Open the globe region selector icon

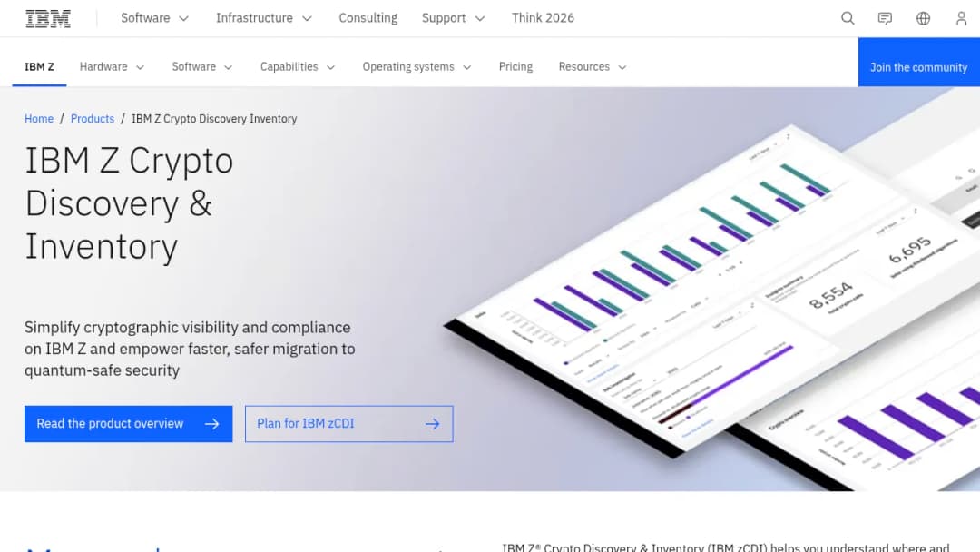coord(923,18)
